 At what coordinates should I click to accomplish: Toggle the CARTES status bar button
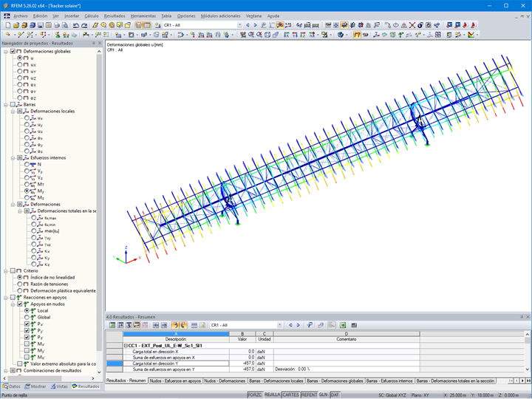pos(291,395)
